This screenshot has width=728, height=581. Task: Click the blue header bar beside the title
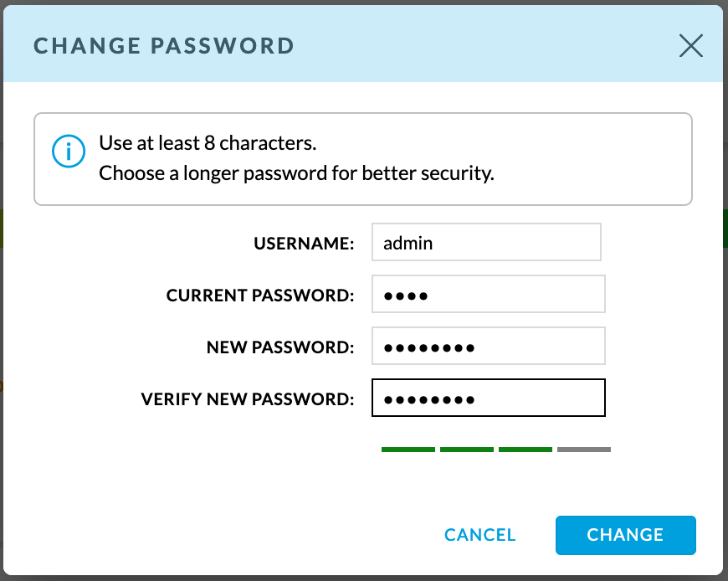(485, 45)
